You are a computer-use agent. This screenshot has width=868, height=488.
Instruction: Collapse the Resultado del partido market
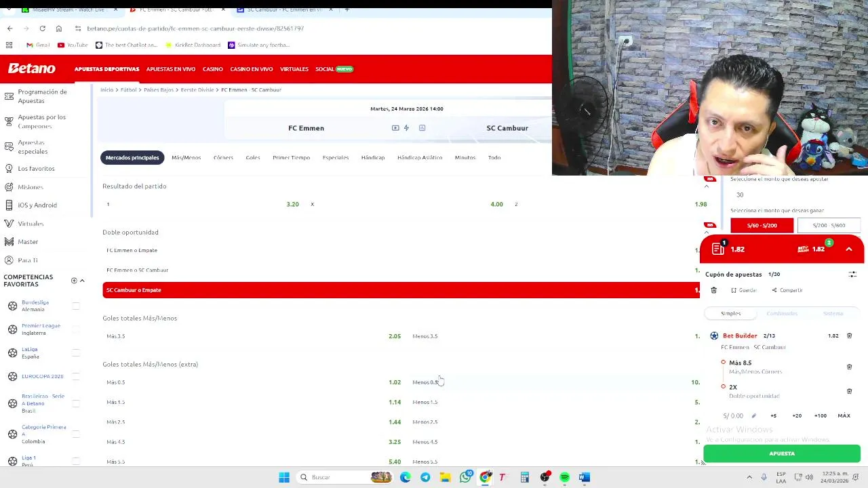[707, 186]
